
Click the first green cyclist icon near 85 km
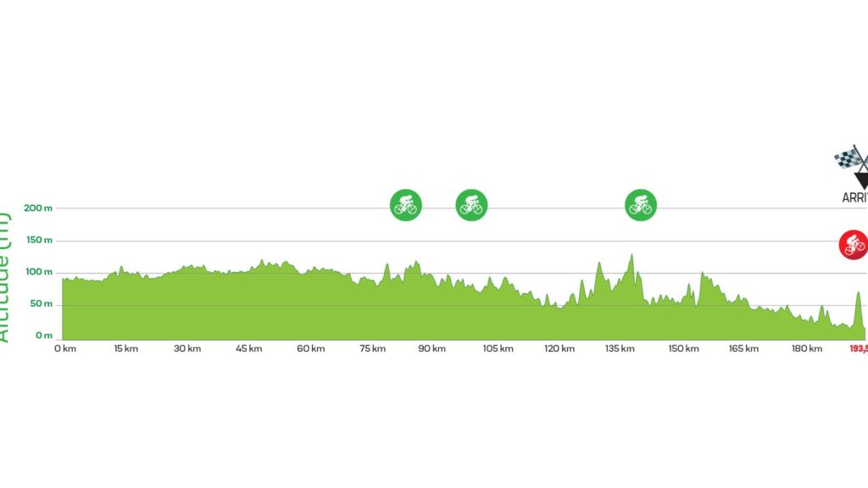[x=405, y=205]
